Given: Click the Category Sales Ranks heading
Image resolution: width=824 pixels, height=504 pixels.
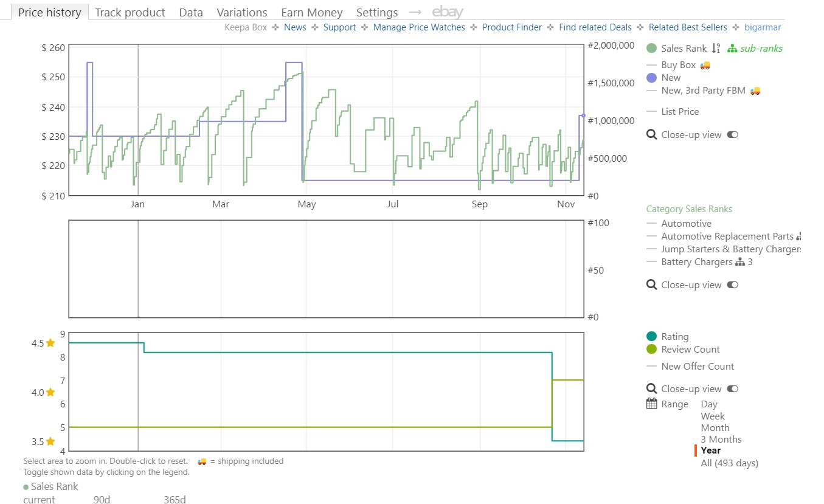Looking at the screenshot, I should pos(689,209).
